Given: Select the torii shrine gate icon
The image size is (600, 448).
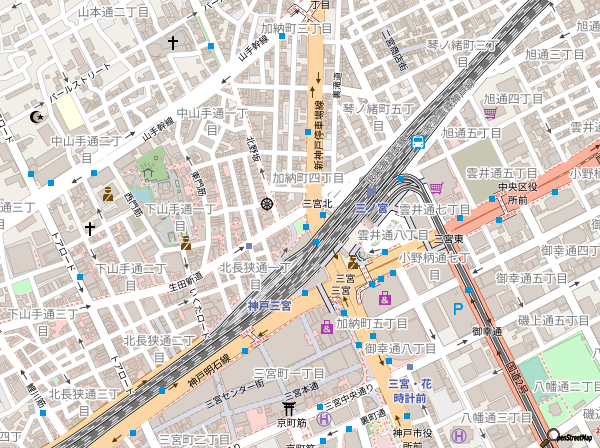Looking at the screenshot, I should pos(288,408).
